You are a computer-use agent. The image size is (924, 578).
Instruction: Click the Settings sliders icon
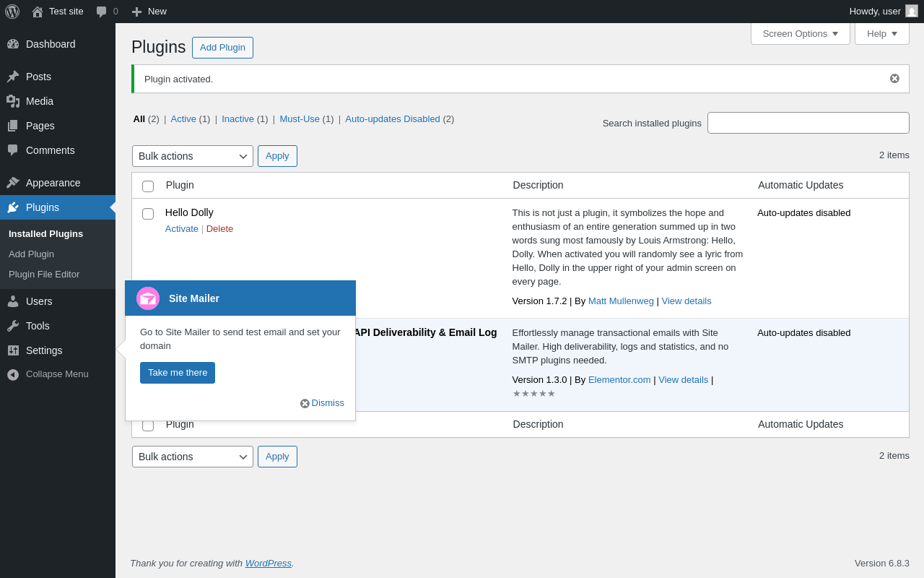click(x=13, y=350)
